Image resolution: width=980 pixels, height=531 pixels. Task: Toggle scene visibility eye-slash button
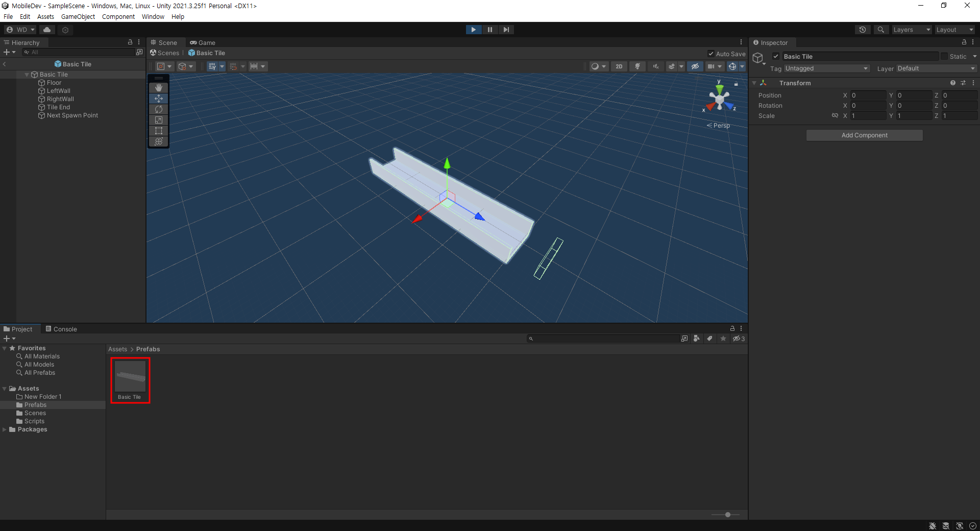click(695, 66)
